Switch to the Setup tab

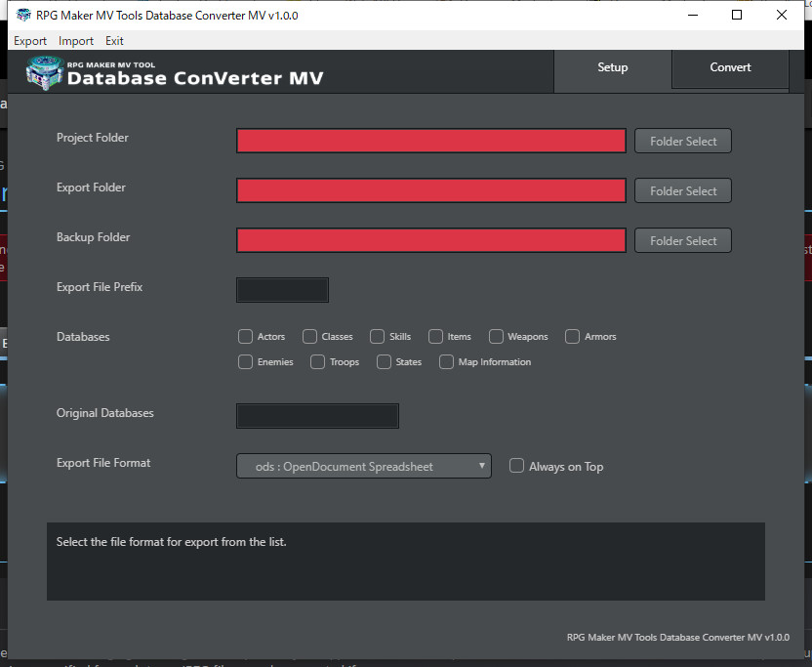612,67
